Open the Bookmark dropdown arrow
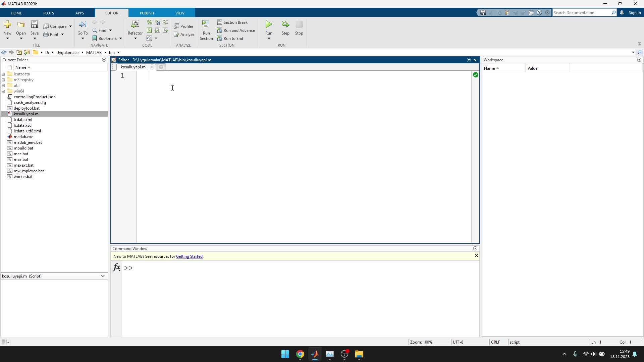The width and height of the screenshot is (644, 362). tap(121, 39)
